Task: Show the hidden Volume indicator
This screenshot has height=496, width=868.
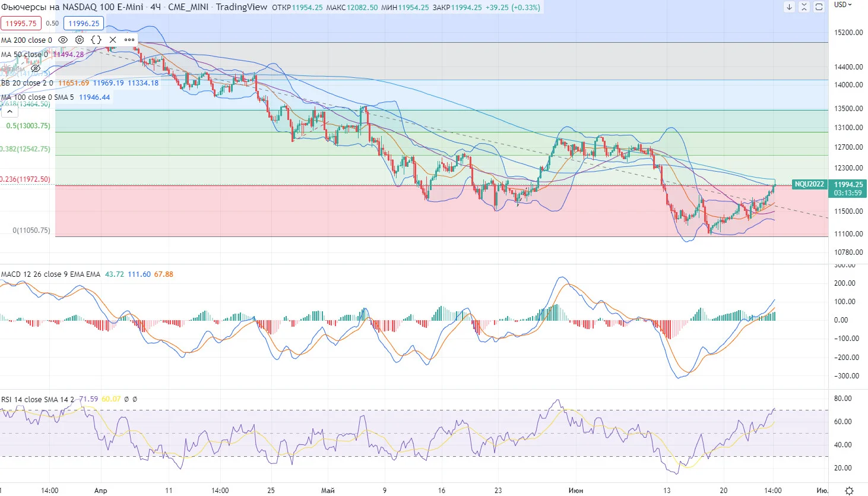Action: pyautogui.click(x=36, y=68)
